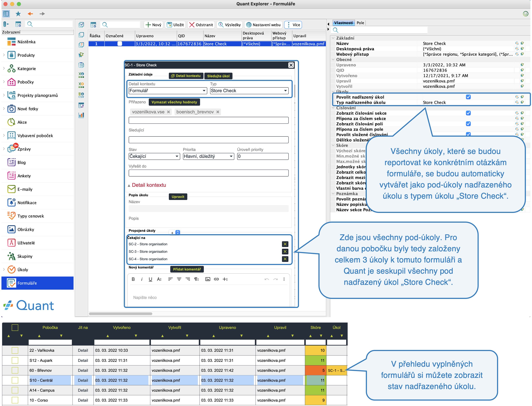Click the Sledujte úkol button
The image size is (532, 406).
click(218, 76)
